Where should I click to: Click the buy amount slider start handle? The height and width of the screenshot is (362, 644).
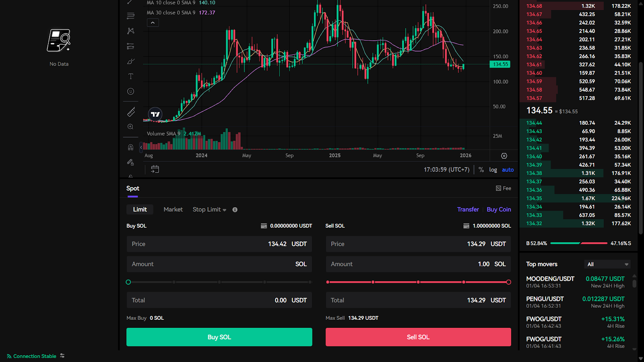[128, 282]
